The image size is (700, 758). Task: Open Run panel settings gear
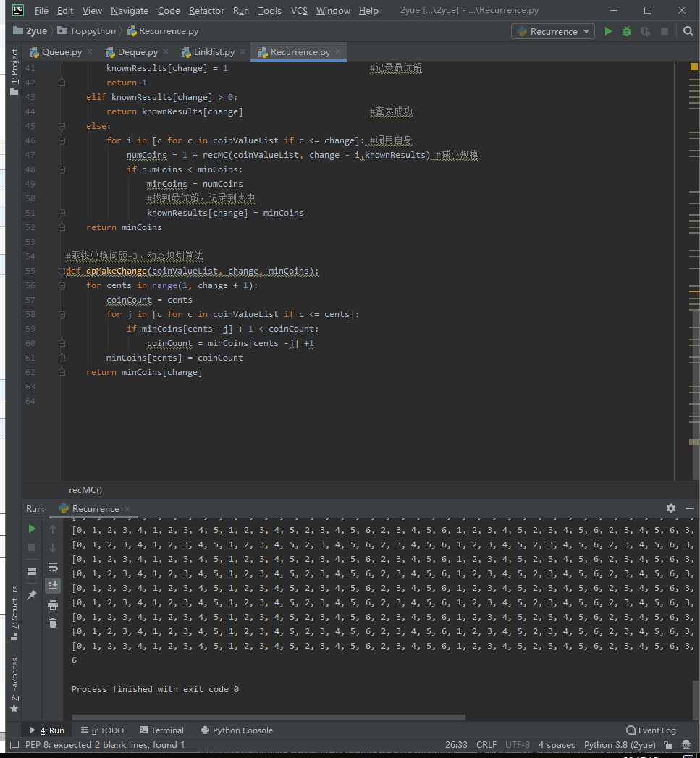671,508
